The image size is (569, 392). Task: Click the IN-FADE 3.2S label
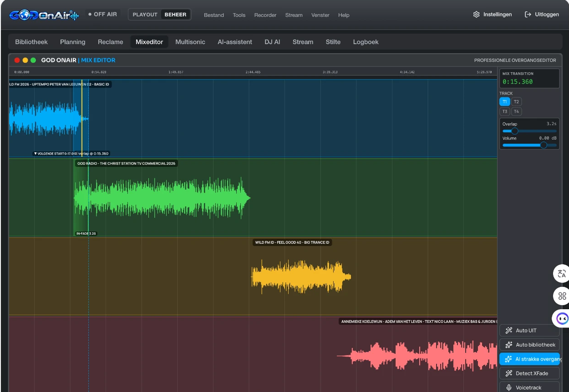point(86,233)
